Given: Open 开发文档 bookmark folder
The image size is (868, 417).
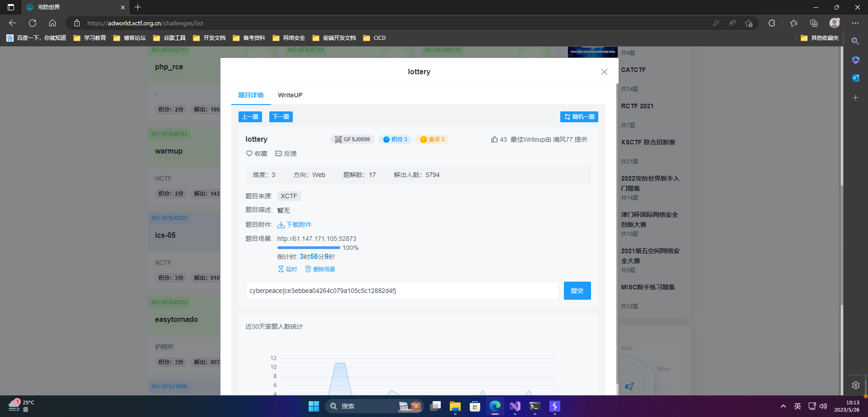Looking at the screenshot, I should [209, 38].
